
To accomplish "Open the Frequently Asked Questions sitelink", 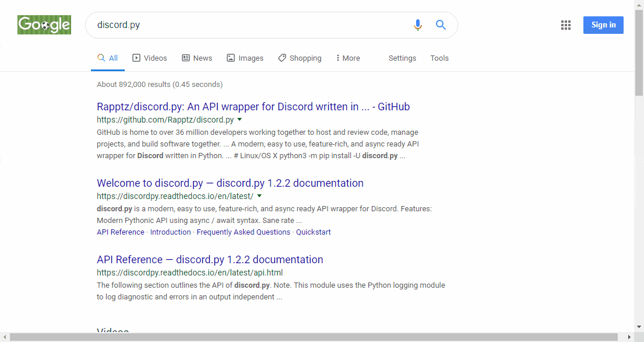I will (244, 232).
